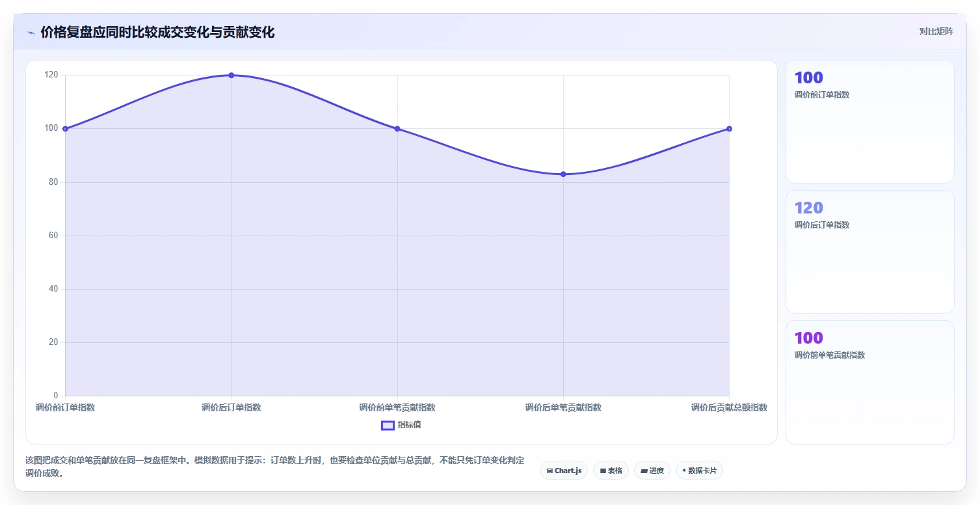The width and height of the screenshot is (980, 505).
Task: Click the y-axis tick label 120
Action: tap(51, 75)
